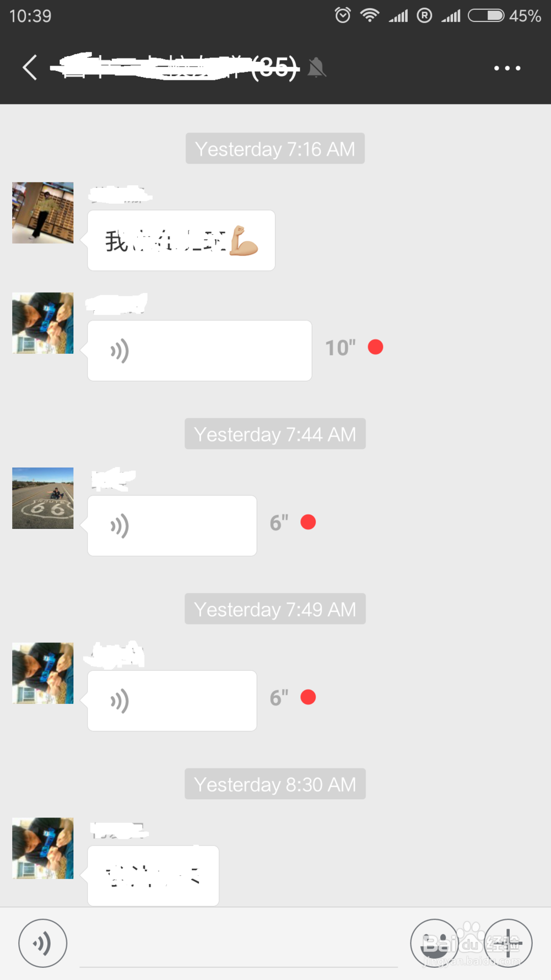
Task: Tap the alarm clock status bar icon
Action: [343, 15]
